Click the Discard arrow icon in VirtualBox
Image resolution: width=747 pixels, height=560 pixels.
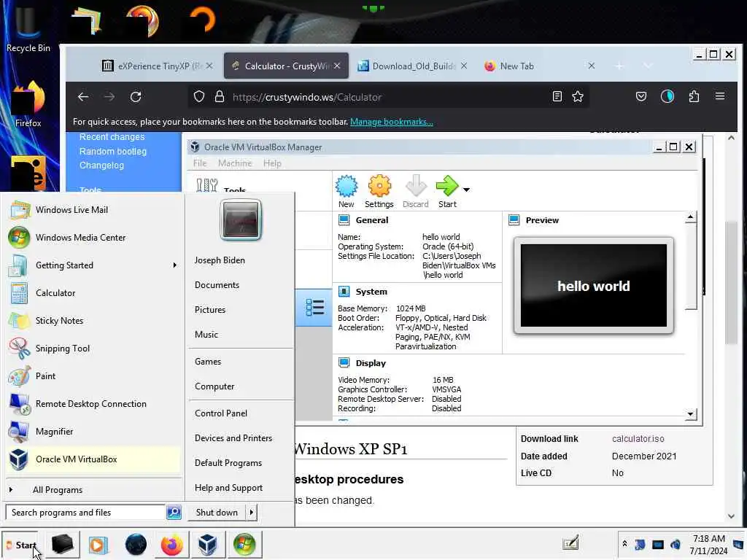[415, 186]
